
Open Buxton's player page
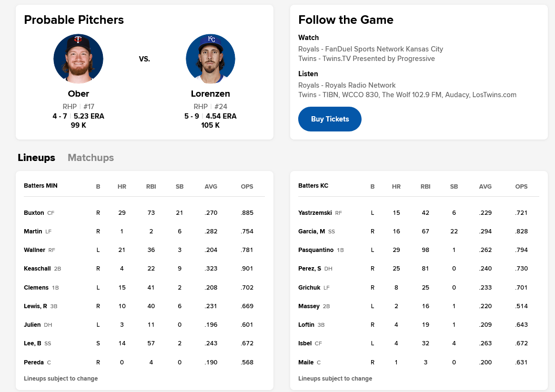[x=34, y=212]
